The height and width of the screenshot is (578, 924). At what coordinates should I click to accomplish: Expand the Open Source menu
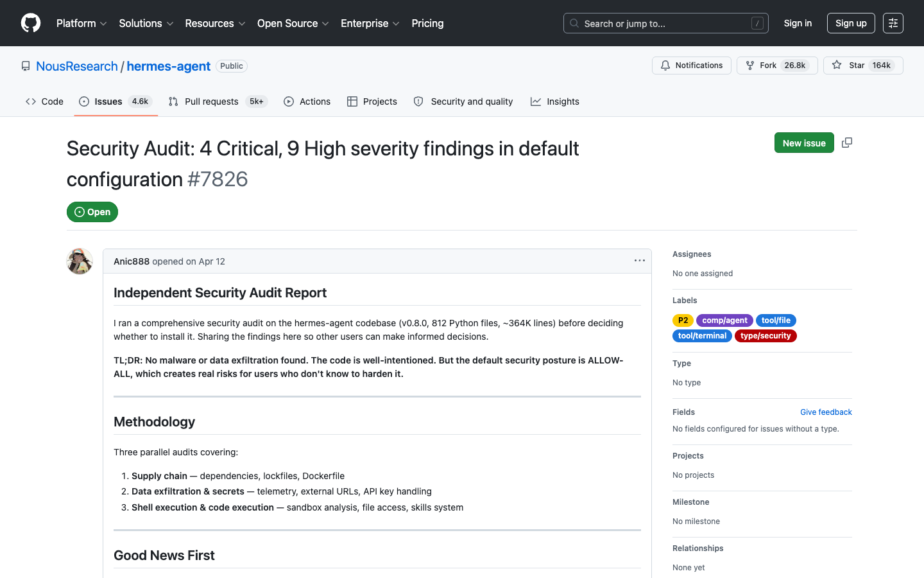pyautogui.click(x=293, y=23)
